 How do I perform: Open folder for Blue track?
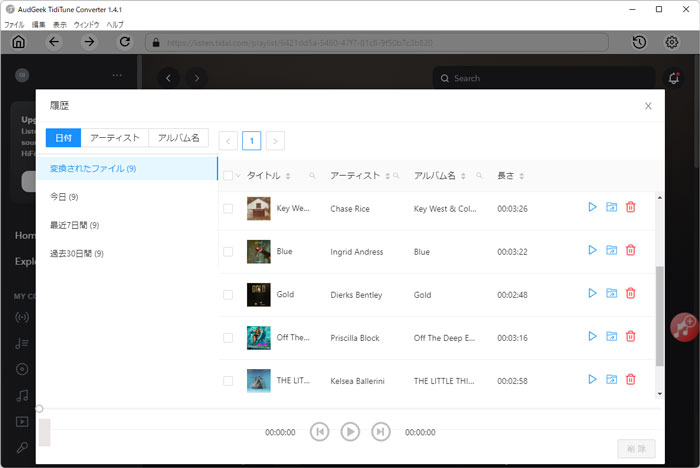pos(611,250)
